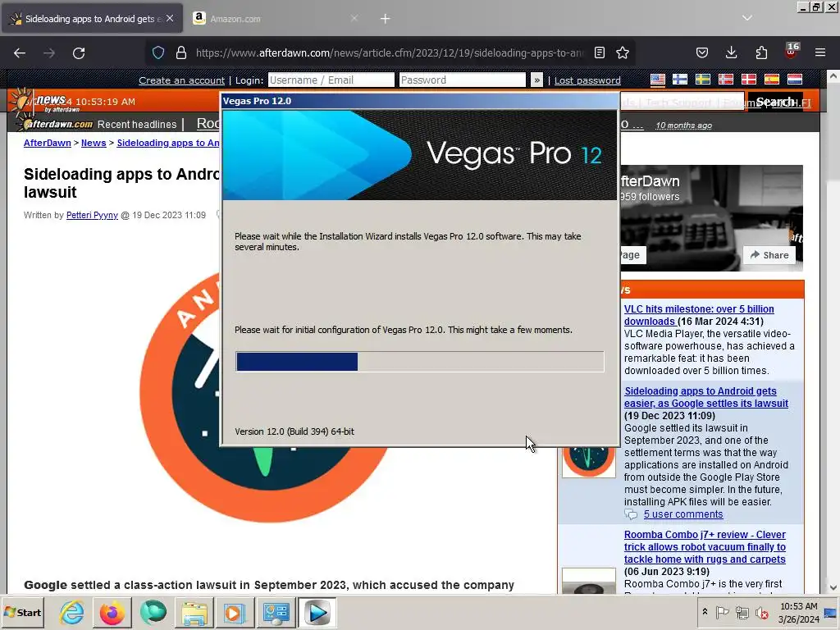Image resolution: width=840 pixels, height=630 pixels.
Task: Click the Vegas Pro installer progress bar
Action: coord(419,362)
